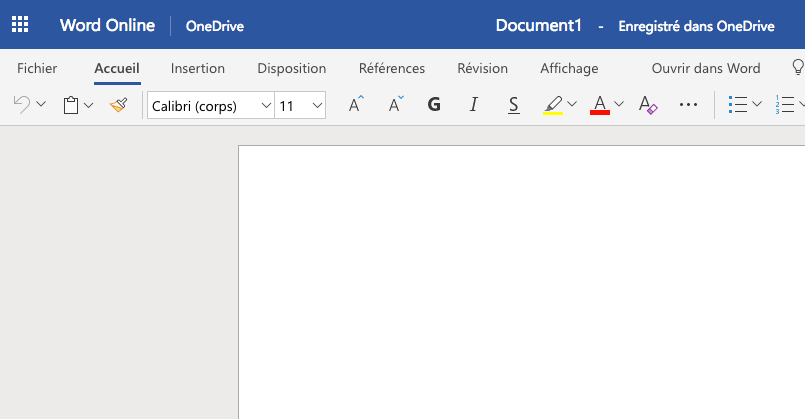Toggle italic formatting with I button
The width and height of the screenshot is (805, 419).
pyautogui.click(x=473, y=105)
